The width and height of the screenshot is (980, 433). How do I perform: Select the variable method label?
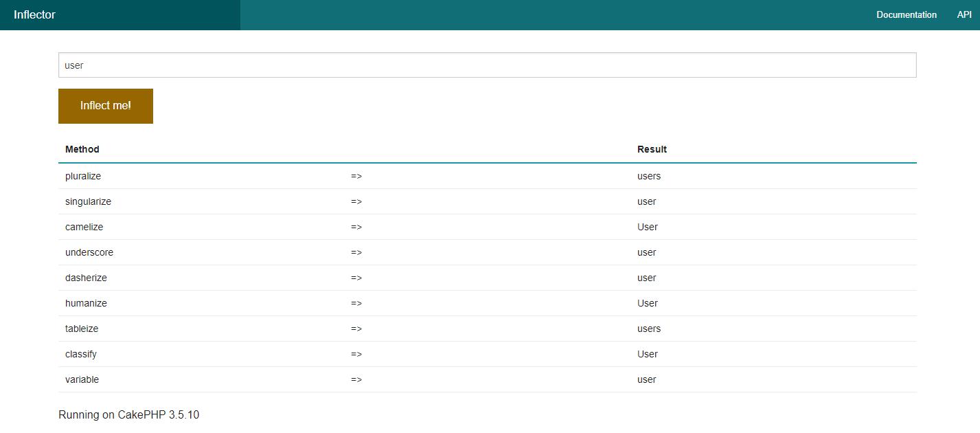tap(82, 379)
